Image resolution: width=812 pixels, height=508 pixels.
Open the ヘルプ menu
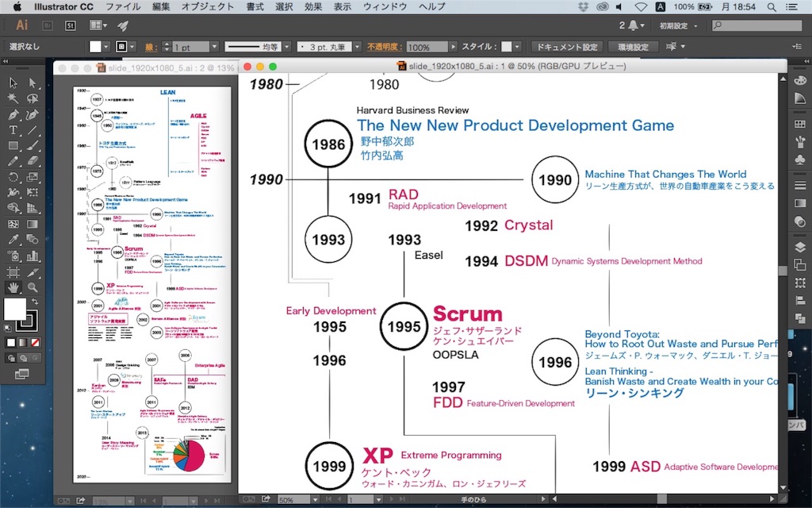(431, 6)
